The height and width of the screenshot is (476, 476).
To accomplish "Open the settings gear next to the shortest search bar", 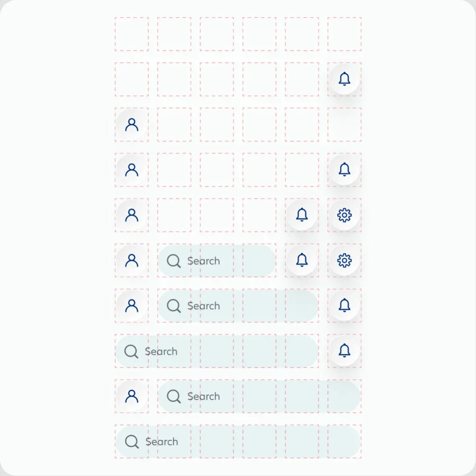I will [344, 260].
